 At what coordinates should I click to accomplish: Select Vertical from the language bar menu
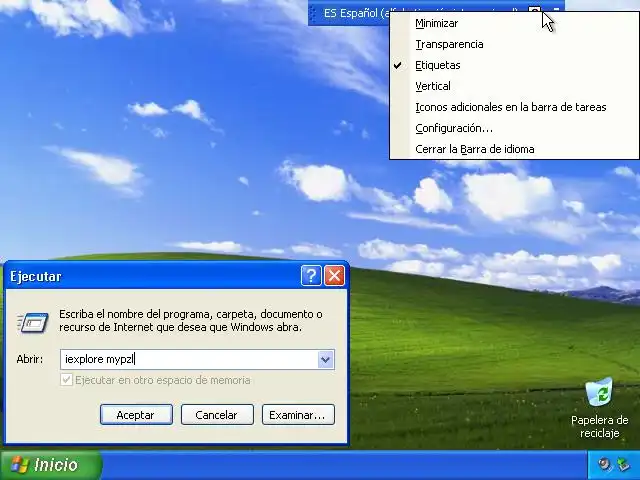coord(514,86)
